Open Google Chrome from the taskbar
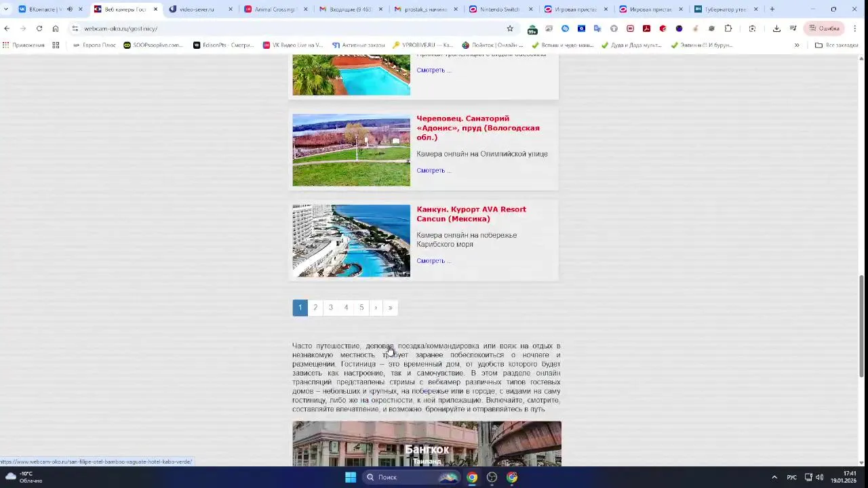 (x=472, y=477)
